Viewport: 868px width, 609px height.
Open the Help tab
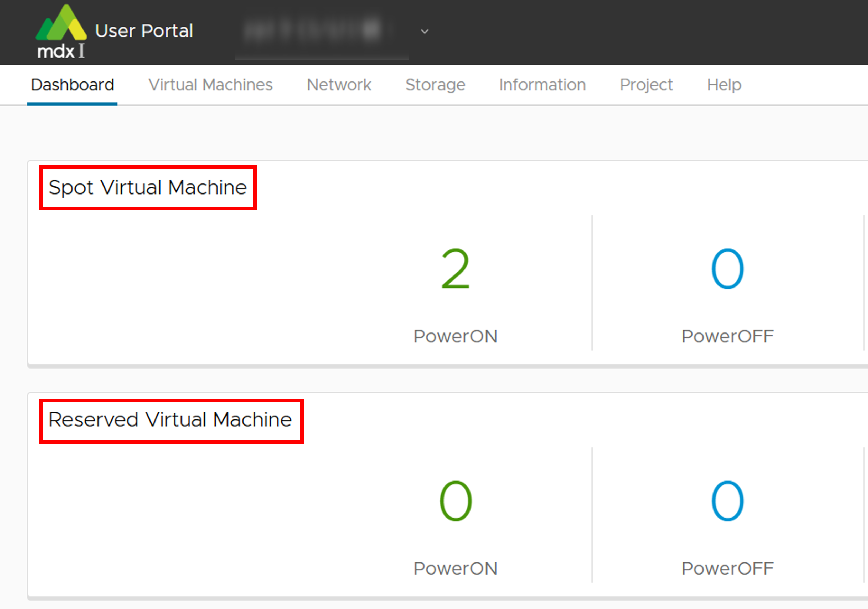(724, 85)
